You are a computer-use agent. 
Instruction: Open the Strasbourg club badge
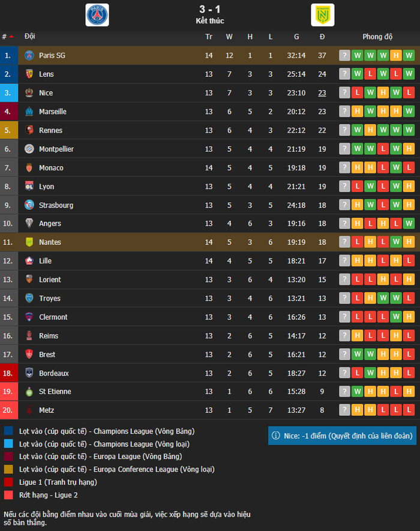coord(29,205)
